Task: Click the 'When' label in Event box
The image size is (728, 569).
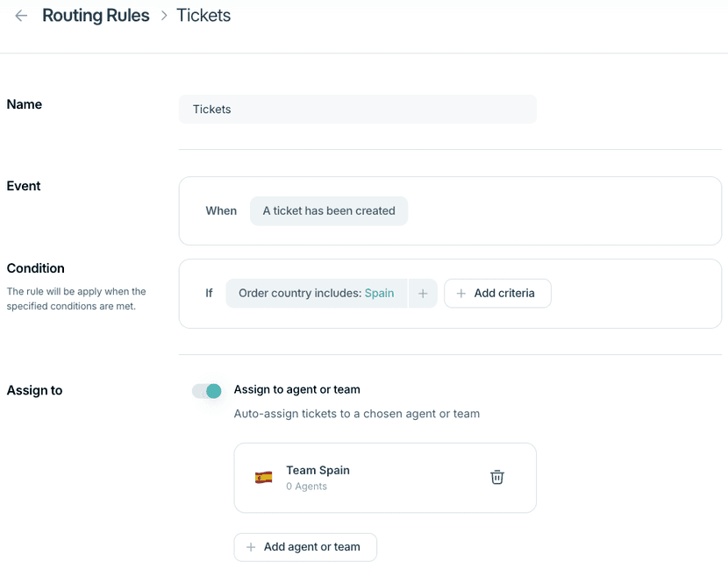Action: point(221,210)
